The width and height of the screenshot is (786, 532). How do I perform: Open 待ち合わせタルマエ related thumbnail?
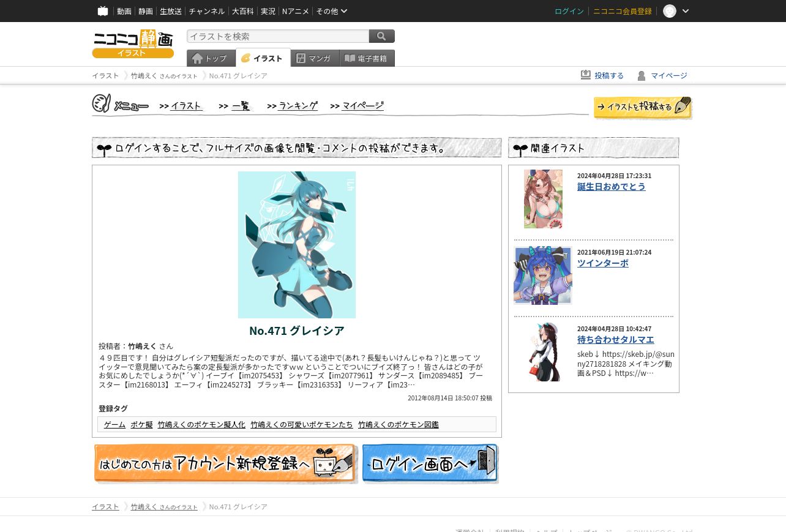pyautogui.click(x=543, y=352)
